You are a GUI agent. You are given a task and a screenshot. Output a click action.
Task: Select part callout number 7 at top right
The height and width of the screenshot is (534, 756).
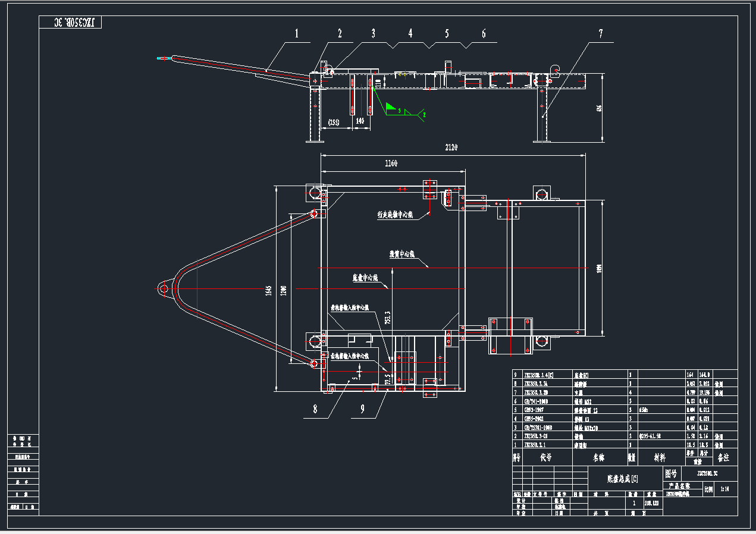601,34
